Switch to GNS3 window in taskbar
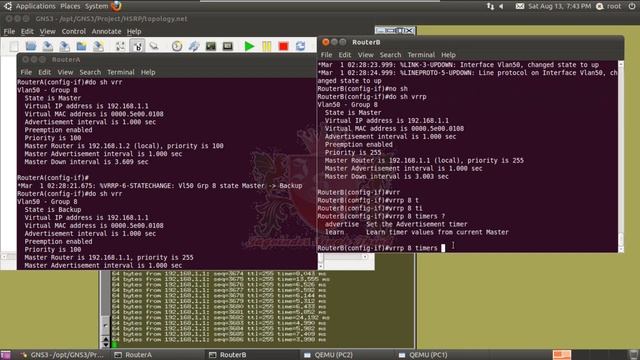Viewport: 640px width, 360px height. tap(62, 355)
